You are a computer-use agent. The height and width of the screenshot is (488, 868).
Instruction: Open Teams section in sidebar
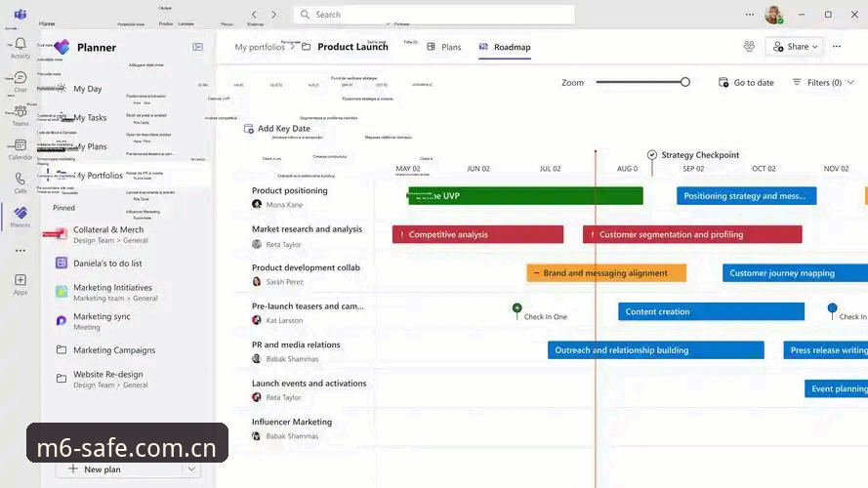[21, 115]
